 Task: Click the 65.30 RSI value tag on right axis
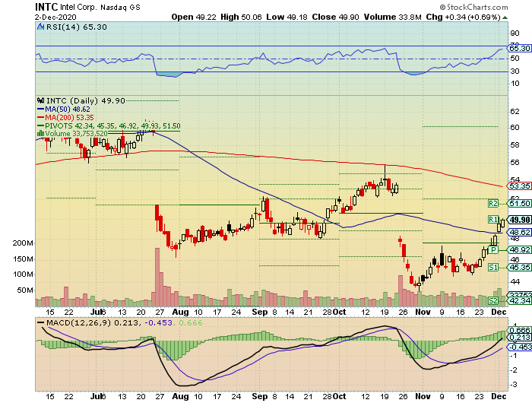point(519,48)
